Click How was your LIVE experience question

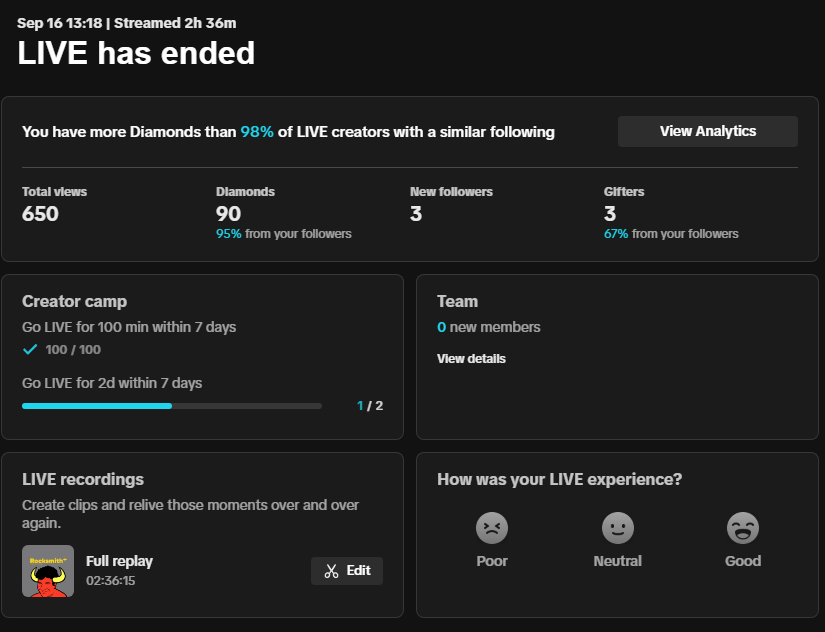point(559,479)
